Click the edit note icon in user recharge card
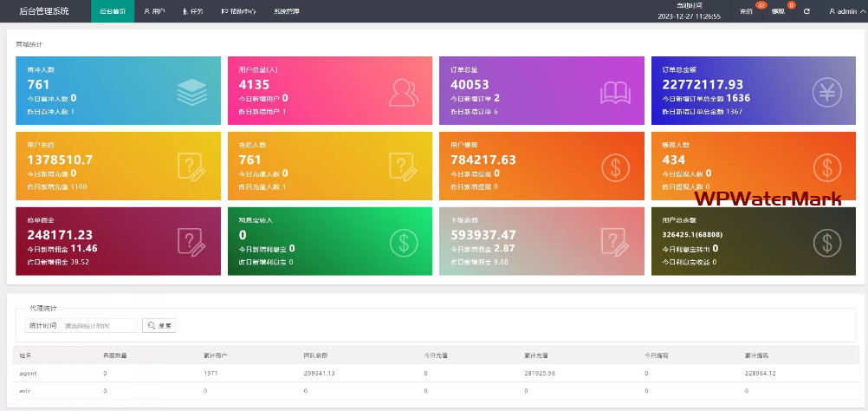 [x=190, y=166]
